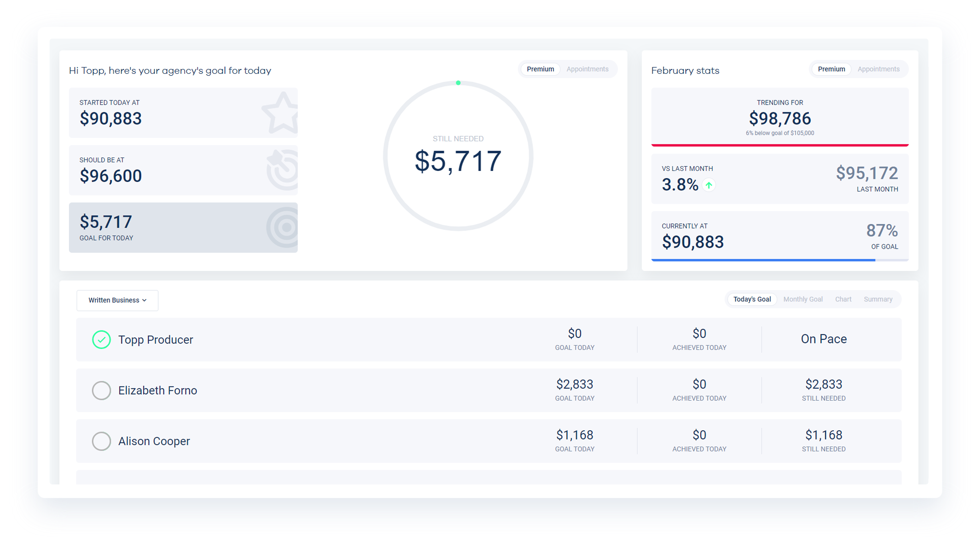This screenshot has width=980, height=547.
Task: Toggle Alison Cooper's completion circle
Action: 101,441
